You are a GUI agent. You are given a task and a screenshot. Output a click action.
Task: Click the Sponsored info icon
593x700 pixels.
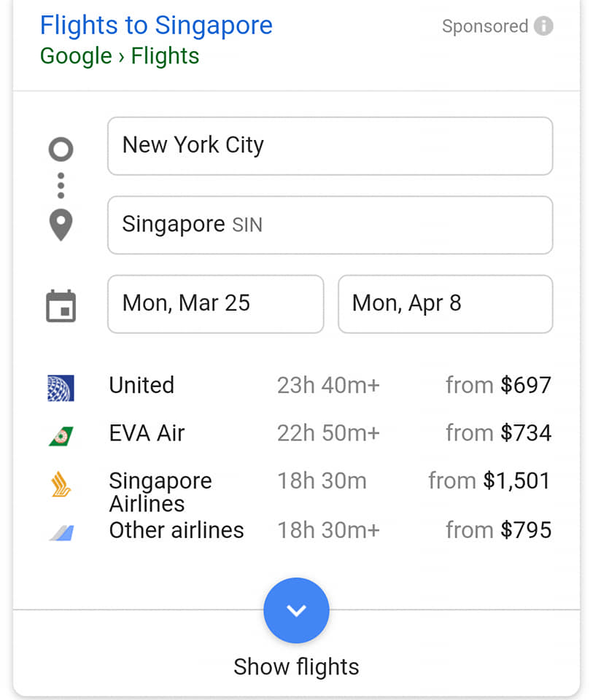pos(543,27)
